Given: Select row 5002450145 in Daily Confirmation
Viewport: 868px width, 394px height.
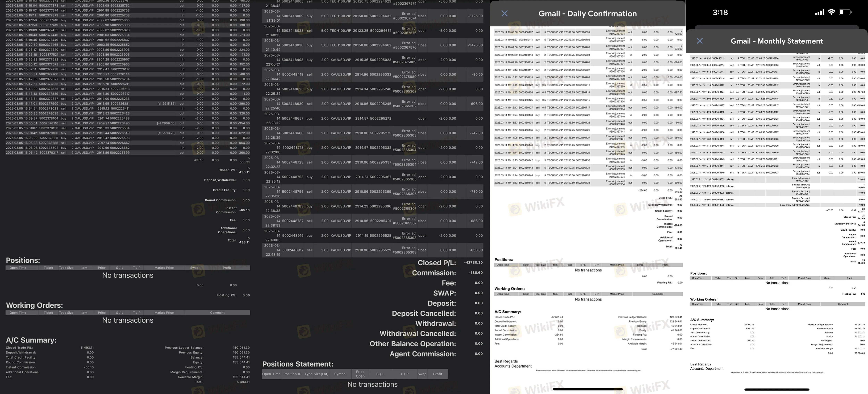Looking at the screenshot, I should [x=588, y=183].
